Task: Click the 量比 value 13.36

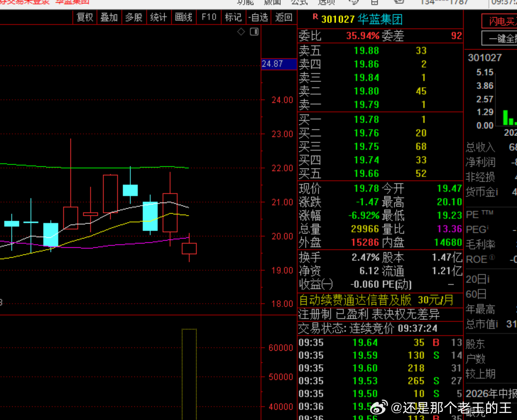Action: pos(449,229)
